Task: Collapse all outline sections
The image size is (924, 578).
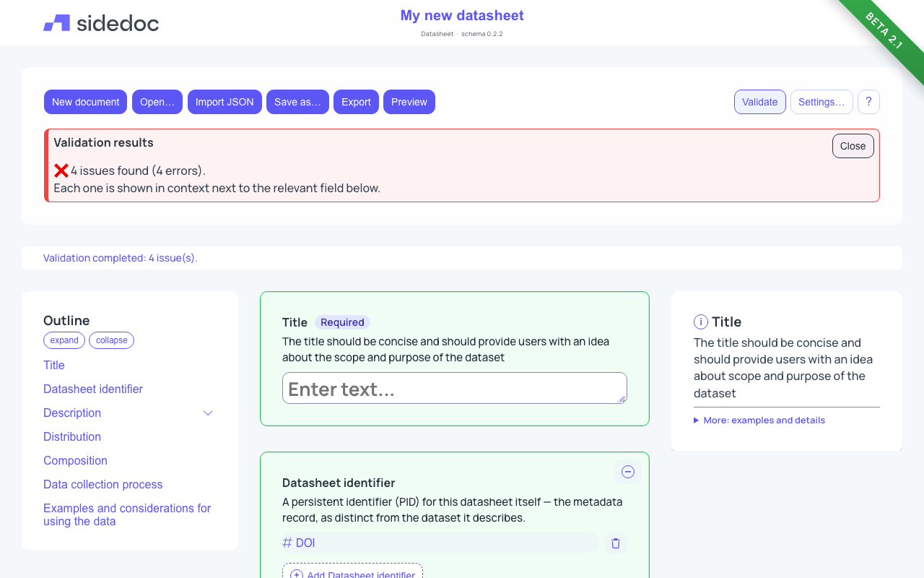Action: tap(111, 340)
